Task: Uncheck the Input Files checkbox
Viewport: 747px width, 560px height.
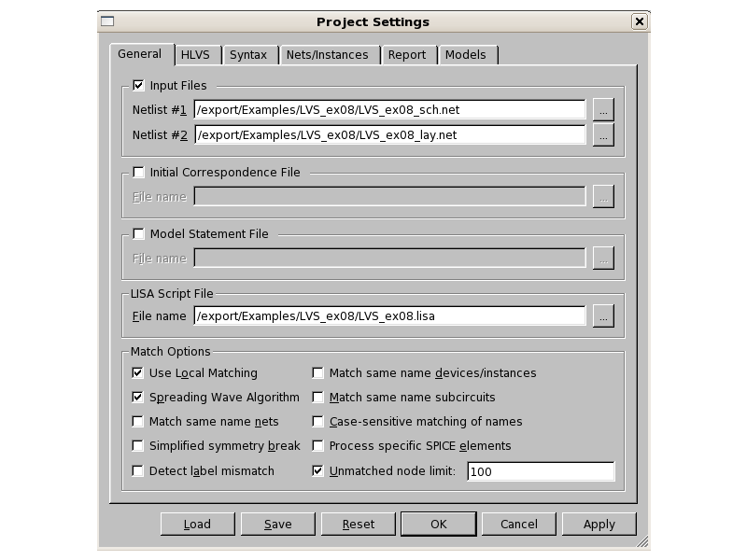Action: tap(138, 85)
